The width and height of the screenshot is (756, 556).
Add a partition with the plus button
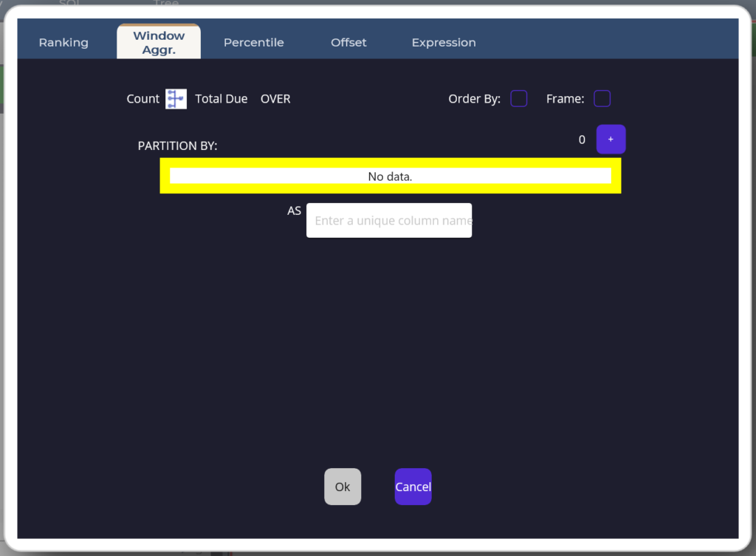pyautogui.click(x=611, y=140)
